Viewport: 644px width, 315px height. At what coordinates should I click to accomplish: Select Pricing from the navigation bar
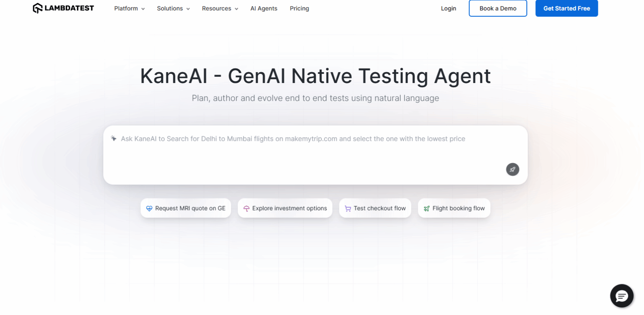pyautogui.click(x=299, y=8)
